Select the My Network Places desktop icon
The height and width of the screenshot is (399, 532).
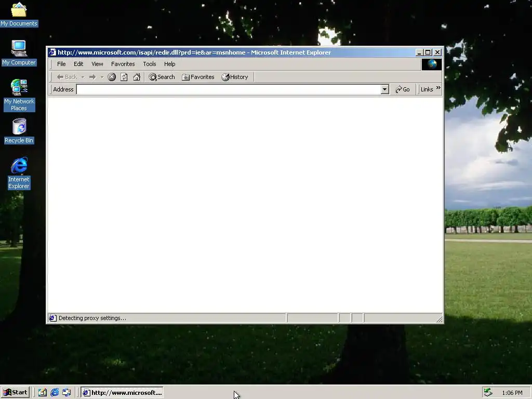(19, 95)
